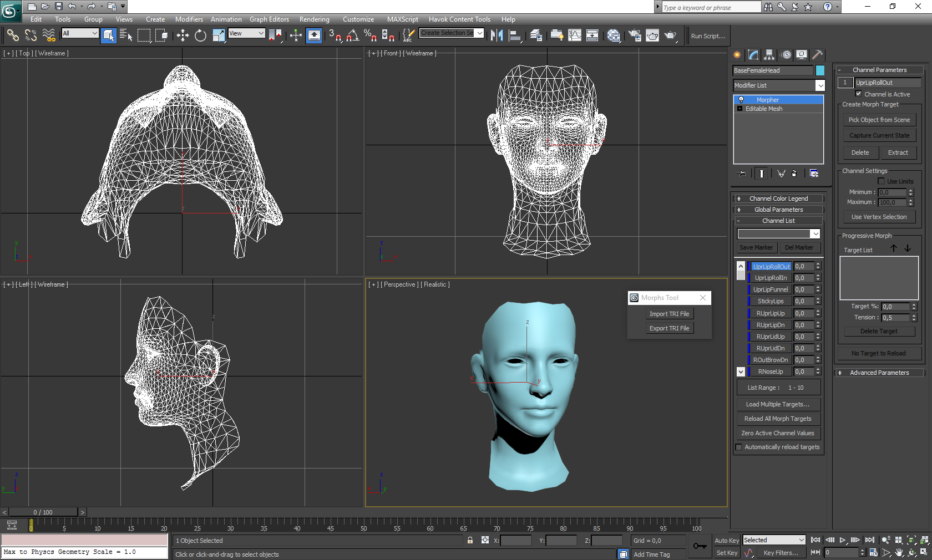Image resolution: width=932 pixels, height=560 pixels.
Task: Open the Material Editor icon
Action: 614,36
